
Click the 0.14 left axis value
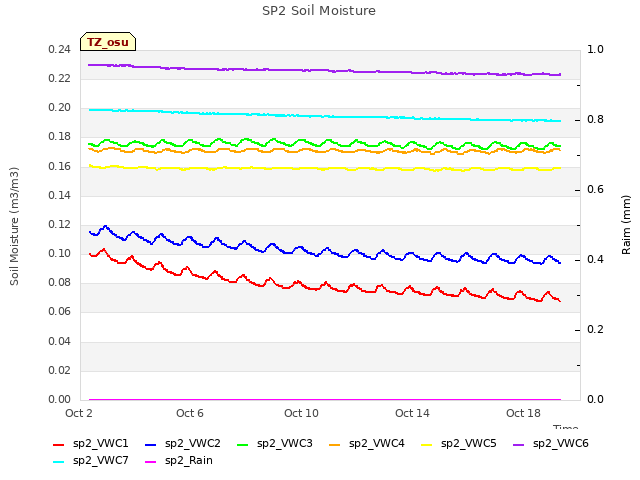(x=60, y=196)
